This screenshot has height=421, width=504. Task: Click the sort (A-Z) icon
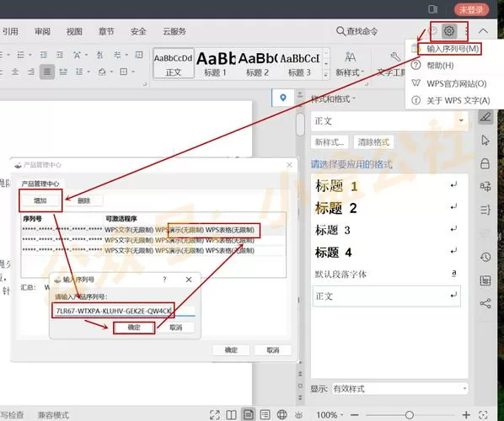[x=99, y=55]
